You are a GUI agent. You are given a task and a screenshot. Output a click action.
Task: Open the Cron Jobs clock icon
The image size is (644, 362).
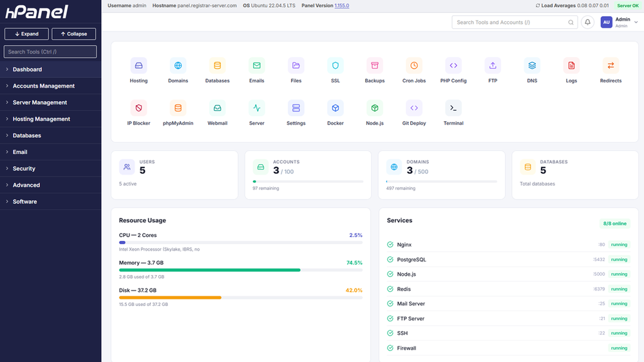(414, 66)
